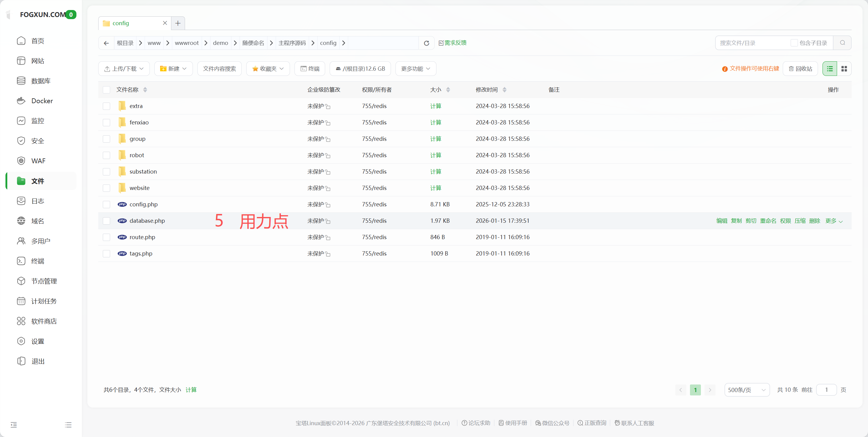Select all files via header checkbox
Viewport: 868px width, 437px height.
pyautogui.click(x=106, y=89)
